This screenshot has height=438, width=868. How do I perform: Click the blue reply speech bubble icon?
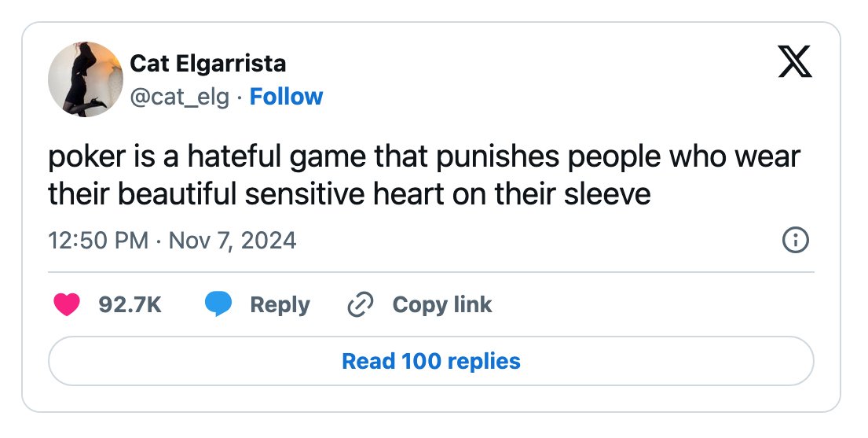click(x=218, y=304)
